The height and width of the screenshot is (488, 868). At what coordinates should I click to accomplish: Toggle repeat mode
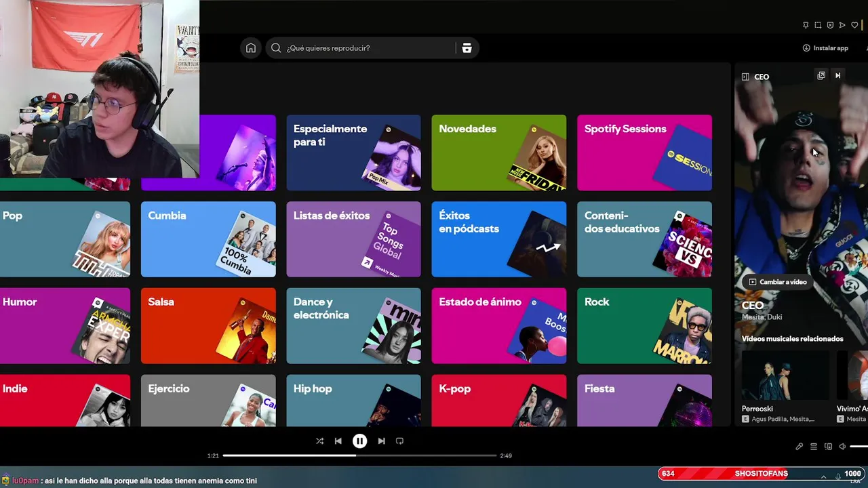[x=399, y=441]
